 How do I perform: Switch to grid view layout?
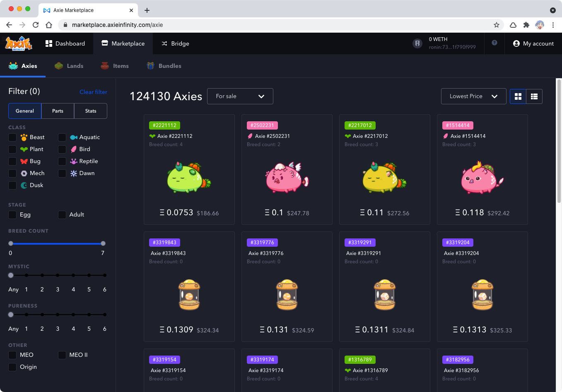point(518,96)
